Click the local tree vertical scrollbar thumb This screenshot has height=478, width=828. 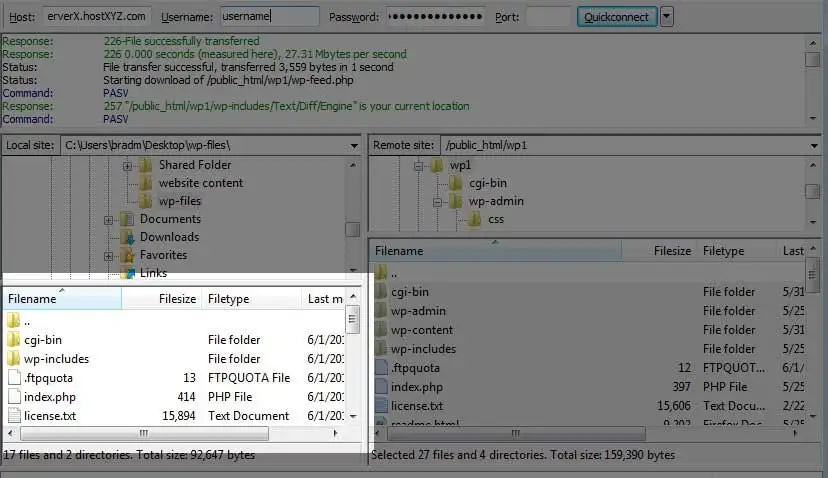tap(352, 229)
